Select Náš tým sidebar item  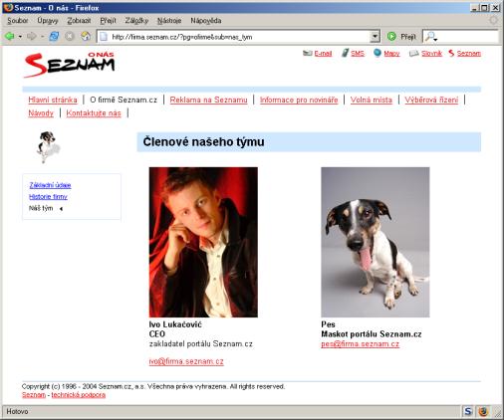(41, 208)
